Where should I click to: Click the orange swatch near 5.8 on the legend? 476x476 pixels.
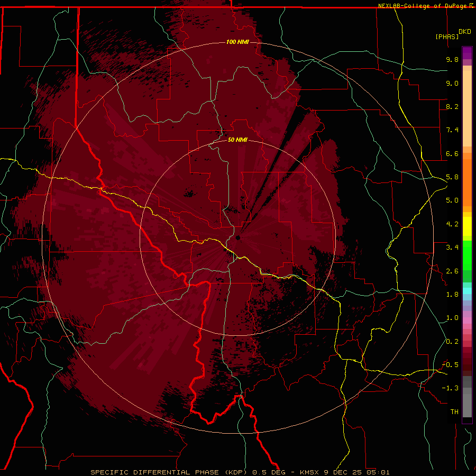tap(467, 182)
